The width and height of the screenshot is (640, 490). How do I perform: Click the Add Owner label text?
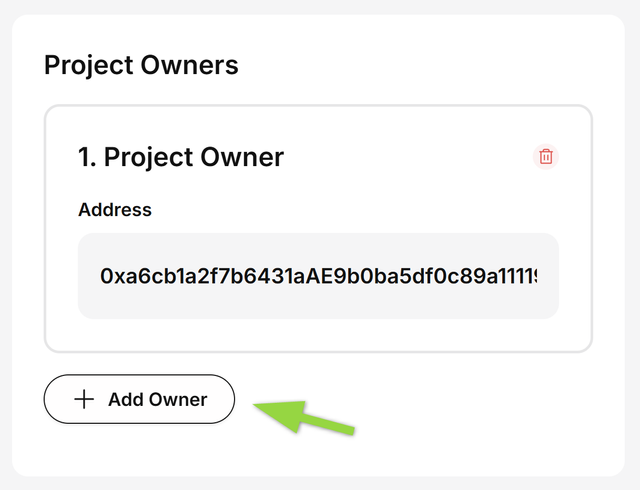[158, 400]
